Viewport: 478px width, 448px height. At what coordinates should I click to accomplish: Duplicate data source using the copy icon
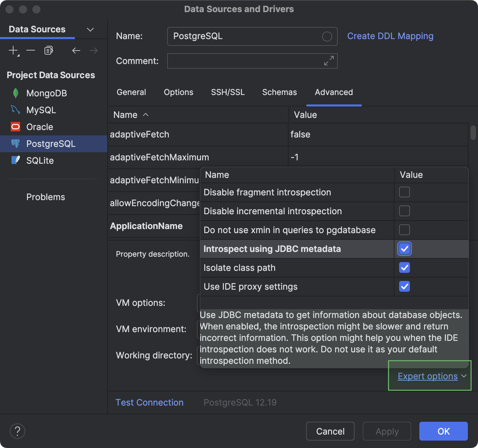pyautogui.click(x=48, y=50)
